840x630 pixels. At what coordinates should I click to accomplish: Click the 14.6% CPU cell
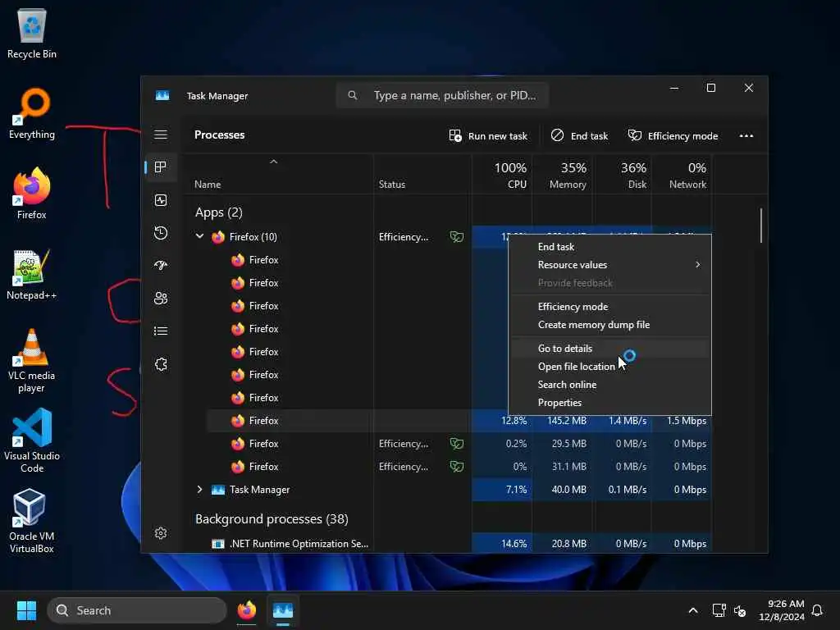(x=503, y=544)
